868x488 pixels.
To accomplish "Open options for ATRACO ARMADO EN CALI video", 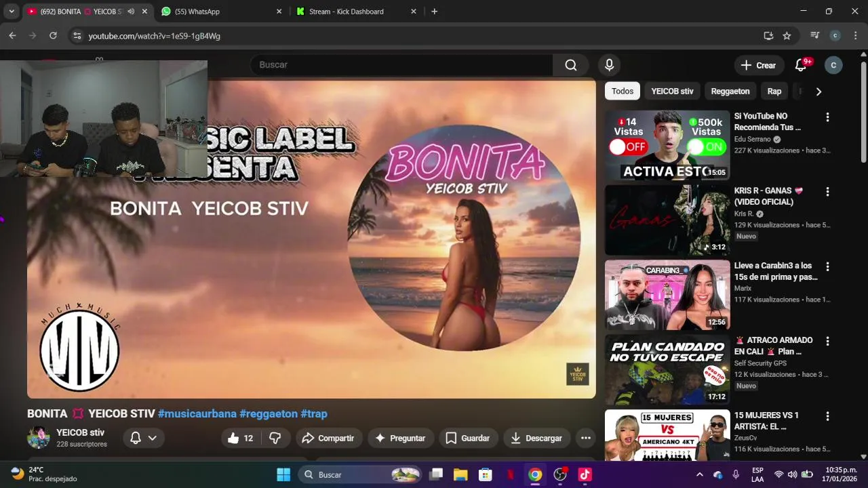I will pyautogui.click(x=827, y=341).
